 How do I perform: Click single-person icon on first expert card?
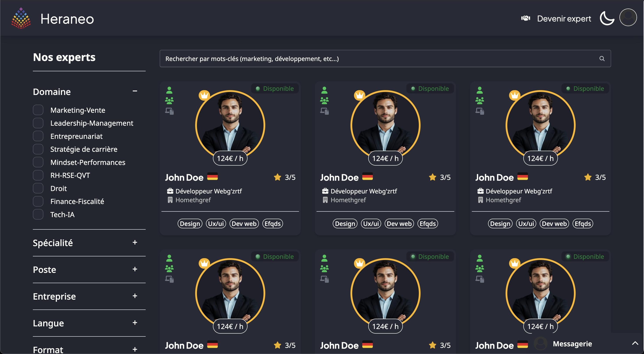(169, 90)
